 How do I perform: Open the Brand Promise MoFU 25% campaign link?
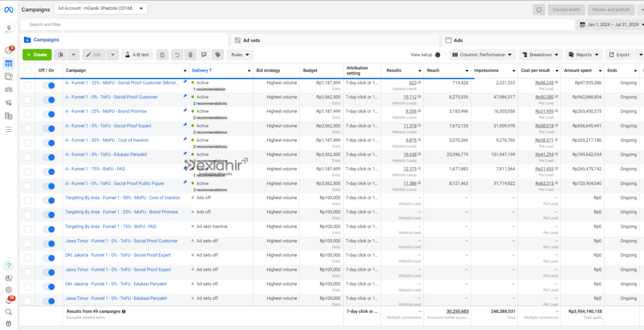tap(106, 111)
